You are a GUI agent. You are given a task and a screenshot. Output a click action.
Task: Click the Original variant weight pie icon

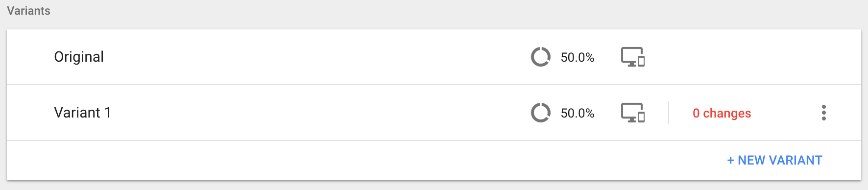click(541, 57)
